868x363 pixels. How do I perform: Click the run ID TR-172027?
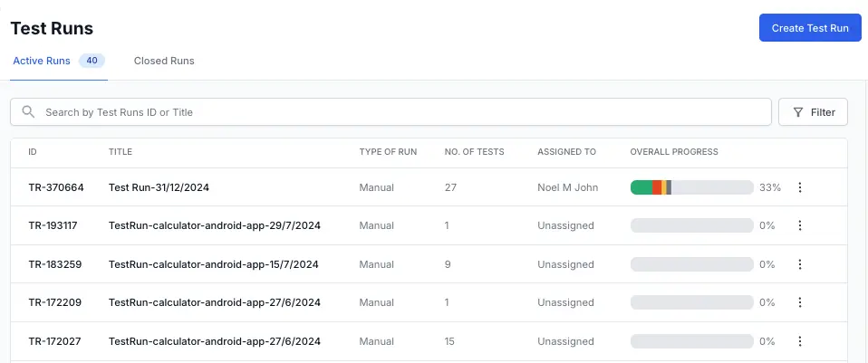click(x=55, y=341)
